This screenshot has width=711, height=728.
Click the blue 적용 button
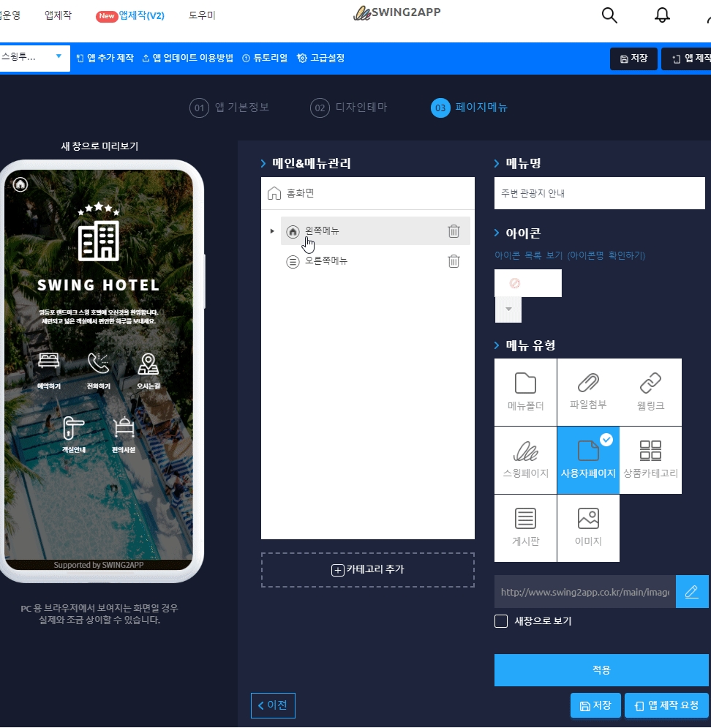coord(601,669)
